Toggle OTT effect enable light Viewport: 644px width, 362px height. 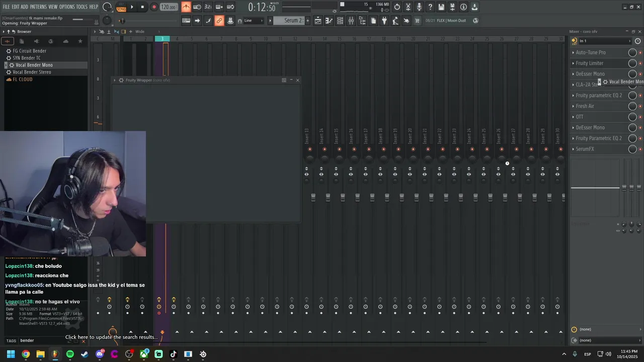click(x=640, y=117)
